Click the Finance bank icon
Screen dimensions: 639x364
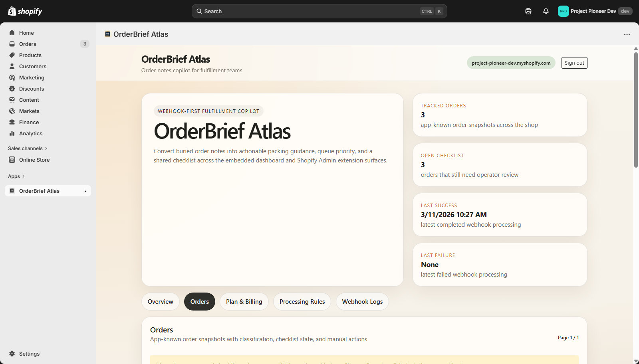12,122
